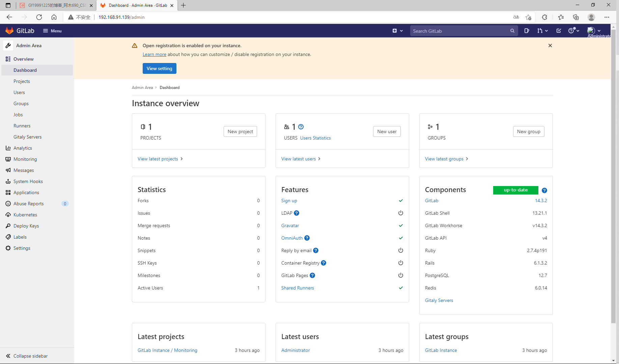Open Groups in sidebar
The width and height of the screenshot is (619, 364).
coord(21,103)
